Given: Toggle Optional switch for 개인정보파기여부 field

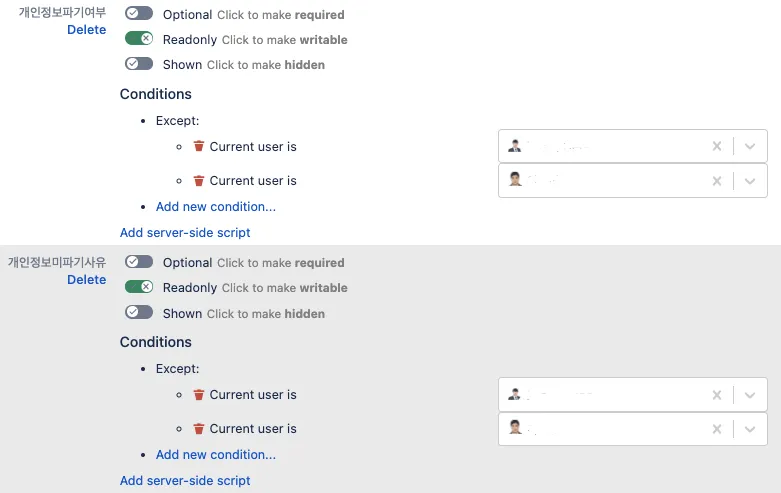Looking at the screenshot, I should (139, 14).
